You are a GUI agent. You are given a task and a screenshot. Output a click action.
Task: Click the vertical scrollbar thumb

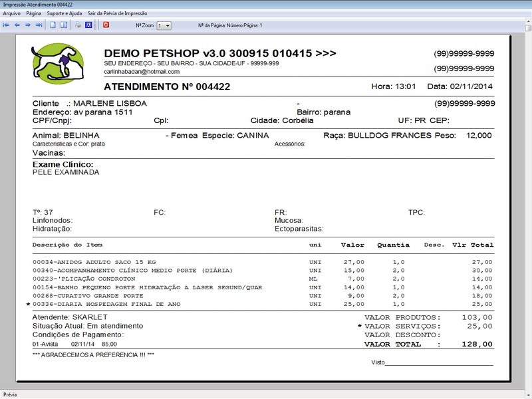[x=528, y=27]
